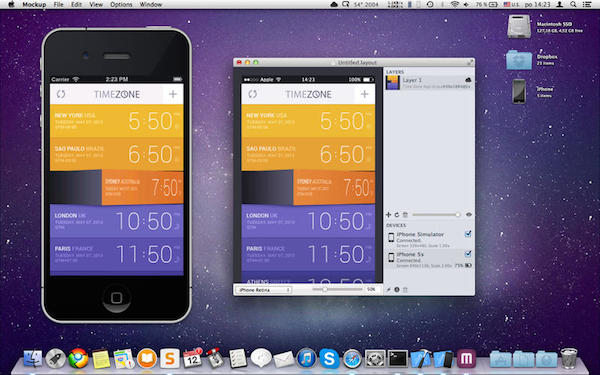The image size is (600, 375).
Task: Click the New York row in the layout window
Action: click(308, 121)
